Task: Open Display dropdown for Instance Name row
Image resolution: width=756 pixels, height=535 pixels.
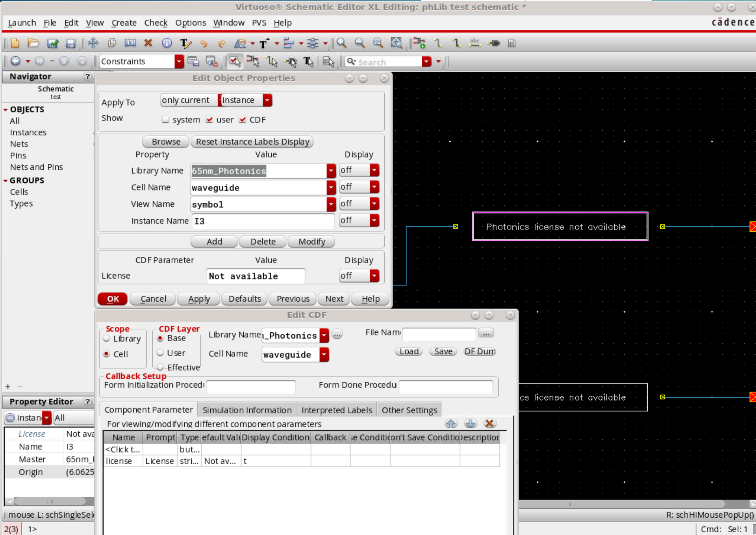Action: click(x=374, y=220)
